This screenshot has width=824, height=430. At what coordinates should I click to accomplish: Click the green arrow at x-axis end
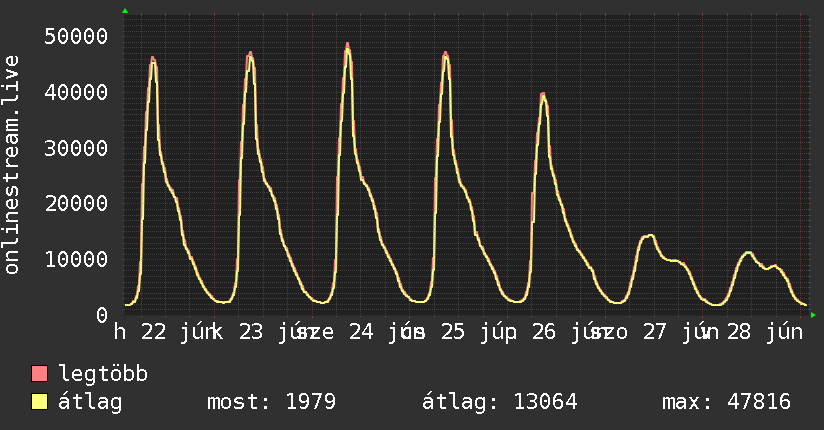point(813,315)
